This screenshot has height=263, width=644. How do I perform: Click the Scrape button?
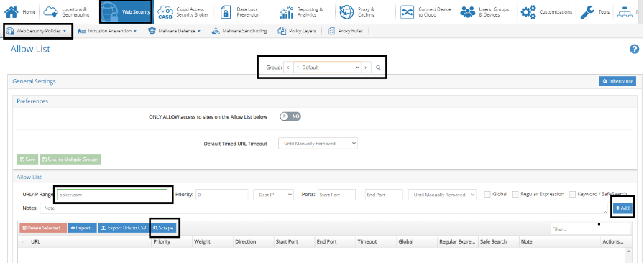163,228
